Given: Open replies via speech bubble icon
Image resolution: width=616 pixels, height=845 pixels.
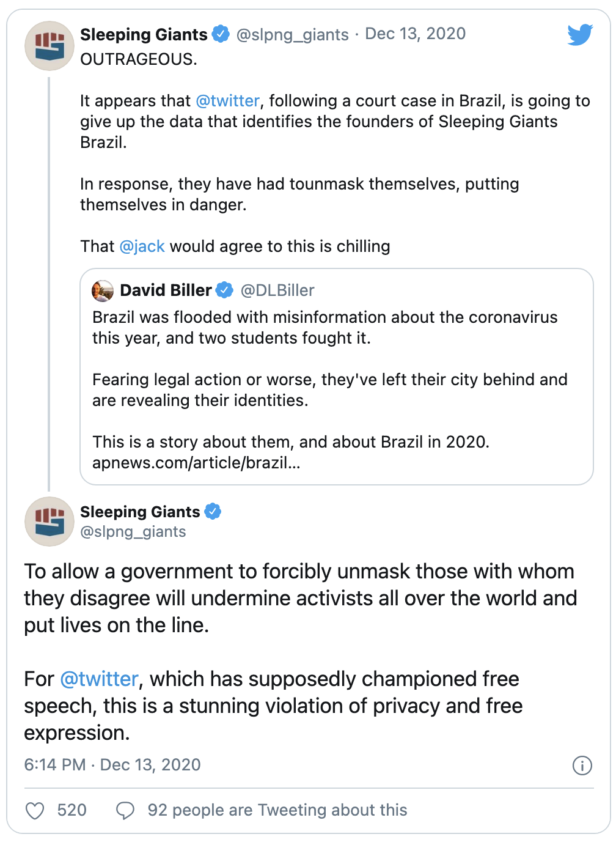Looking at the screenshot, I should coord(125,811).
